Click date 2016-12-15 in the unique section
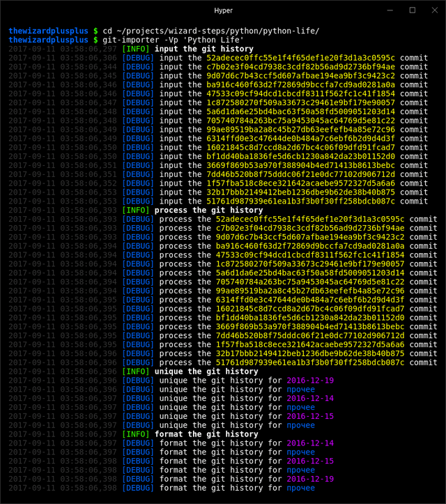446x504 pixels. coord(310,417)
